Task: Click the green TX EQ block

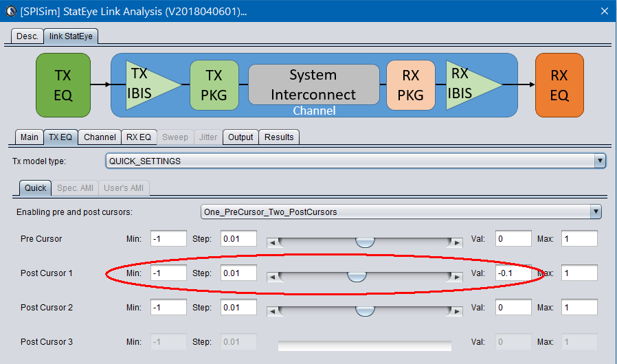Action: [63, 84]
